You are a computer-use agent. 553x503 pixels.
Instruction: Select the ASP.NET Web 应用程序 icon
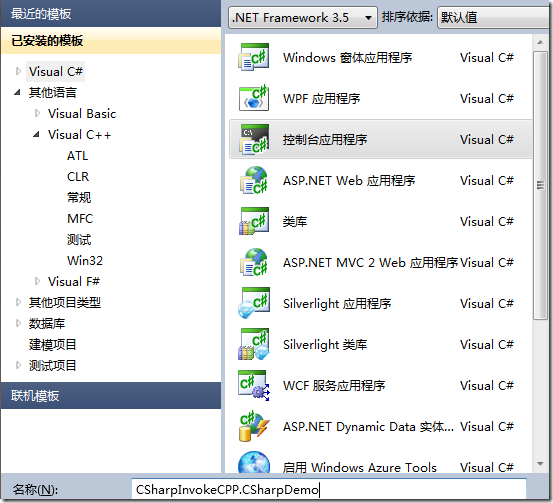[254, 180]
